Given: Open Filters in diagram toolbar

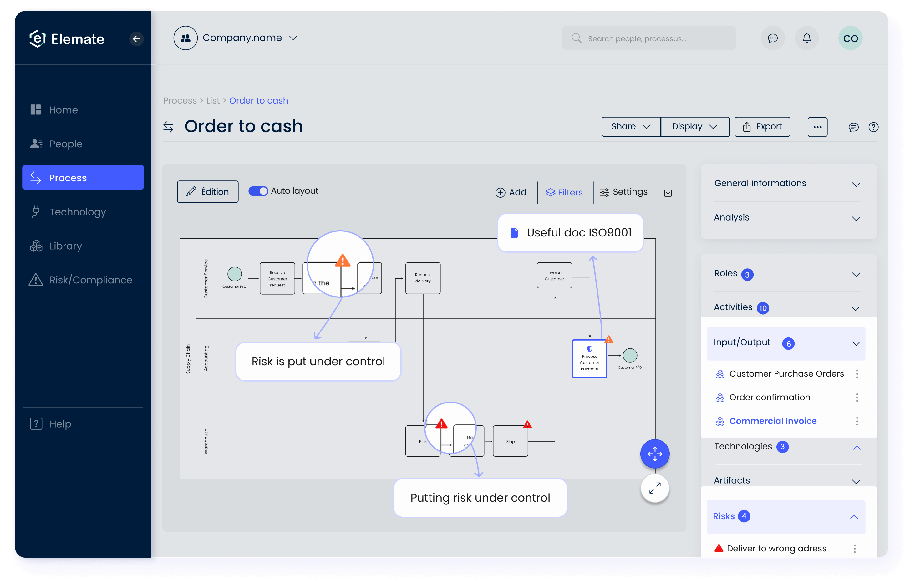Looking at the screenshot, I should point(564,192).
